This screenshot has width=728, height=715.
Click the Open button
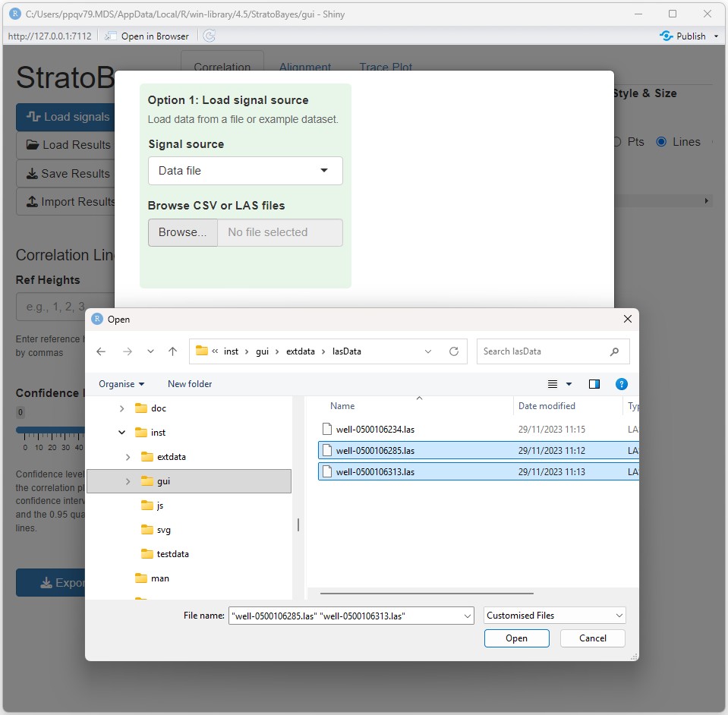click(516, 638)
